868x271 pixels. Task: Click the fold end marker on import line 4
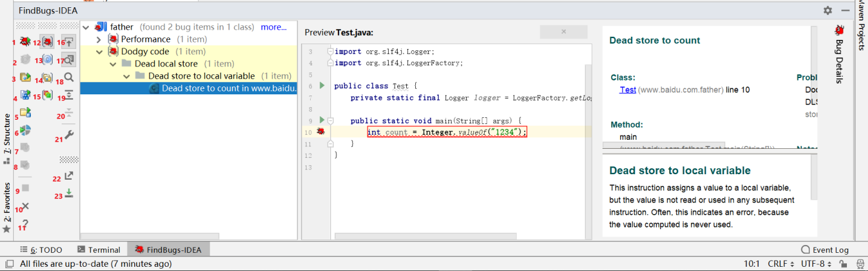330,63
